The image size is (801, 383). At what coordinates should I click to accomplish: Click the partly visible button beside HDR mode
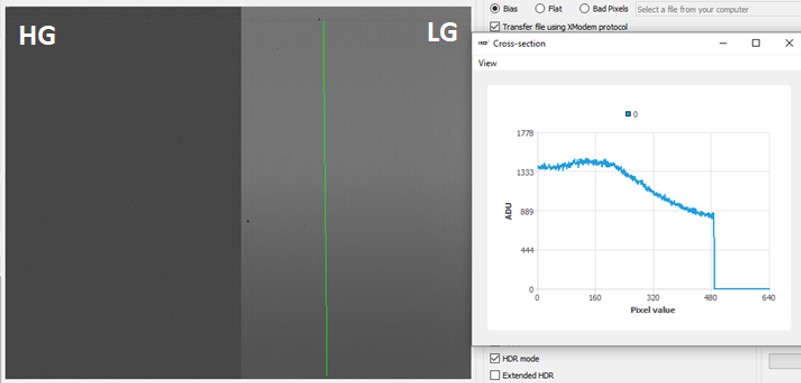[785, 361]
